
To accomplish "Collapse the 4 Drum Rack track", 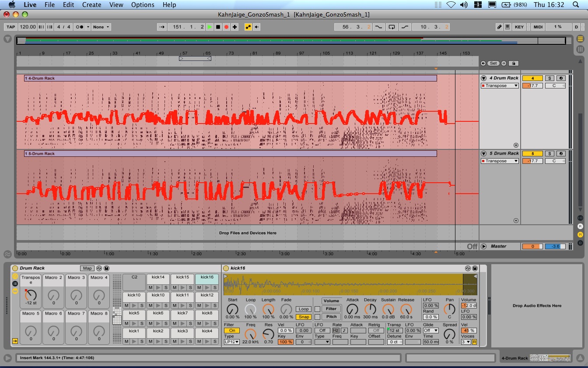I will (484, 78).
